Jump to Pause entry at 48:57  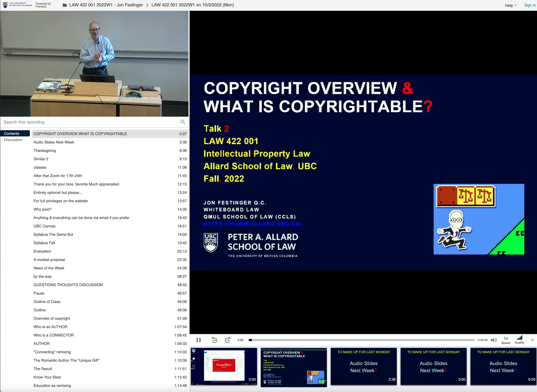click(x=110, y=293)
